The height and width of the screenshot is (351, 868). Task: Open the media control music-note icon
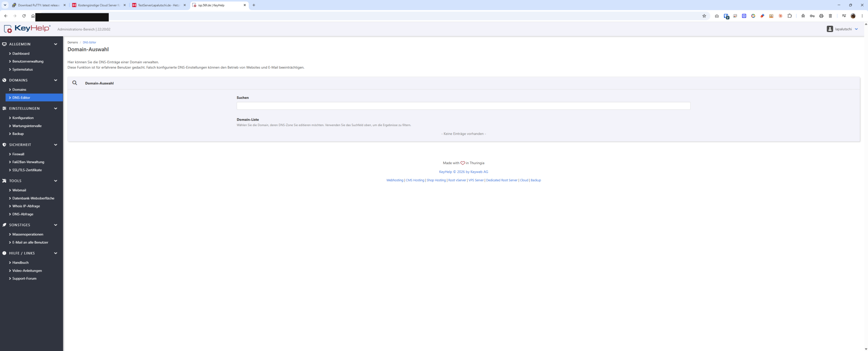point(844,16)
